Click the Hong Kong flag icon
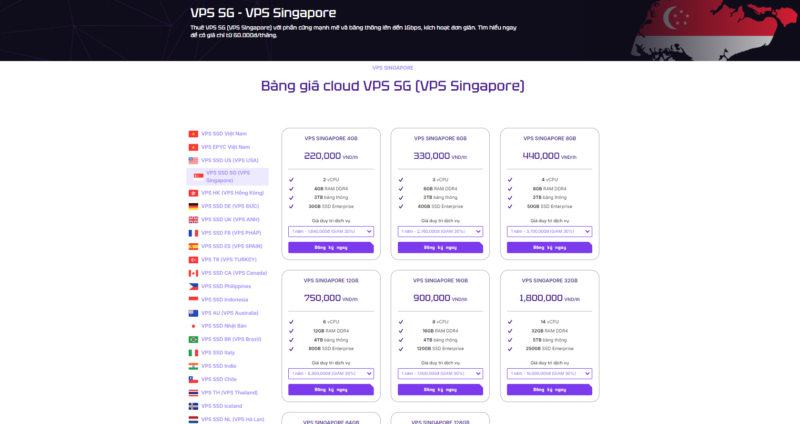 (193, 193)
